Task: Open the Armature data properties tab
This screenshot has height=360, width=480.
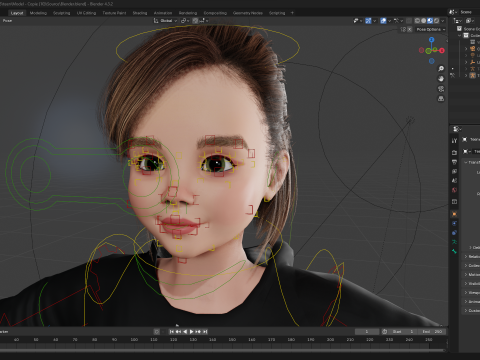Action: [454, 242]
